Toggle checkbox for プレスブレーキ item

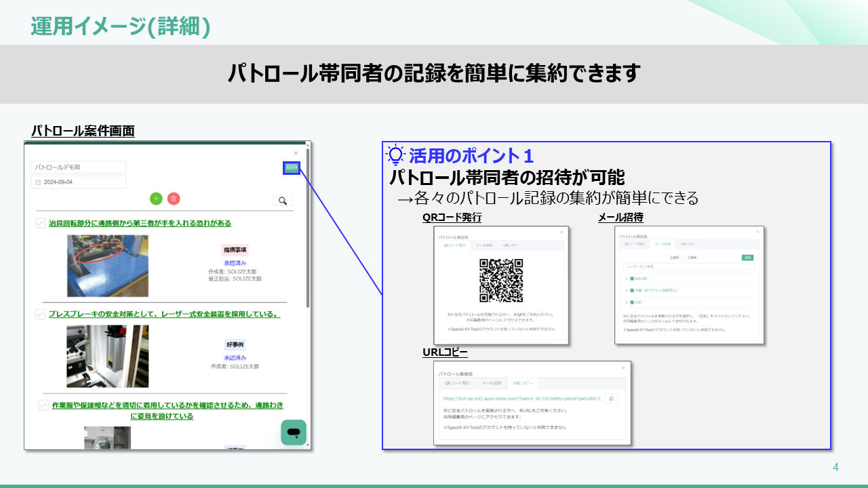41,314
